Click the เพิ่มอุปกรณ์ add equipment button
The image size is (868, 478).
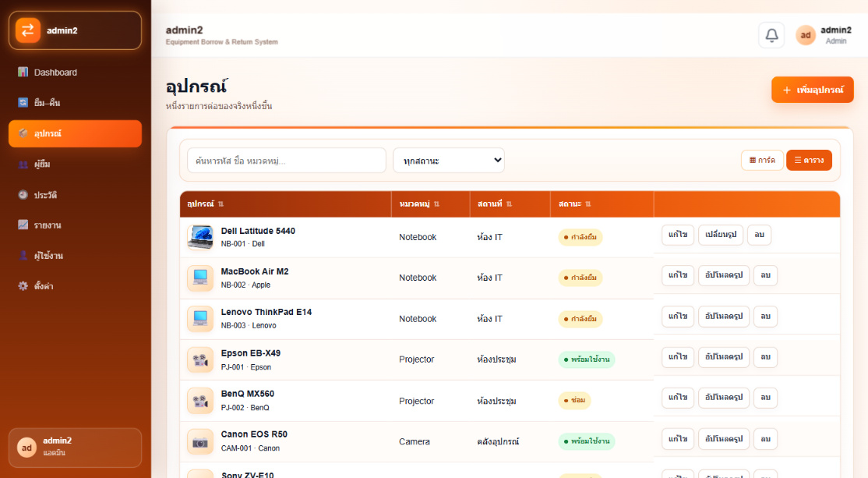tap(812, 90)
